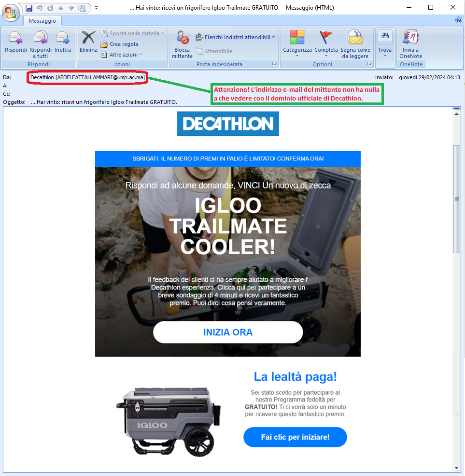The image size is (465, 476).
Task: Click the SBRIGATI limited prizes banner
Action: pyautogui.click(x=228, y=159)
